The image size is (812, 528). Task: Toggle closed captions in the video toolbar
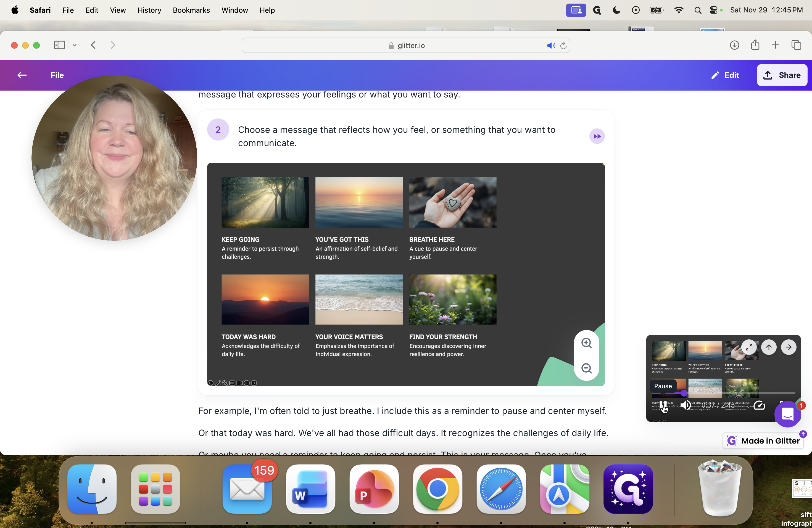click(x=232, y=383)
